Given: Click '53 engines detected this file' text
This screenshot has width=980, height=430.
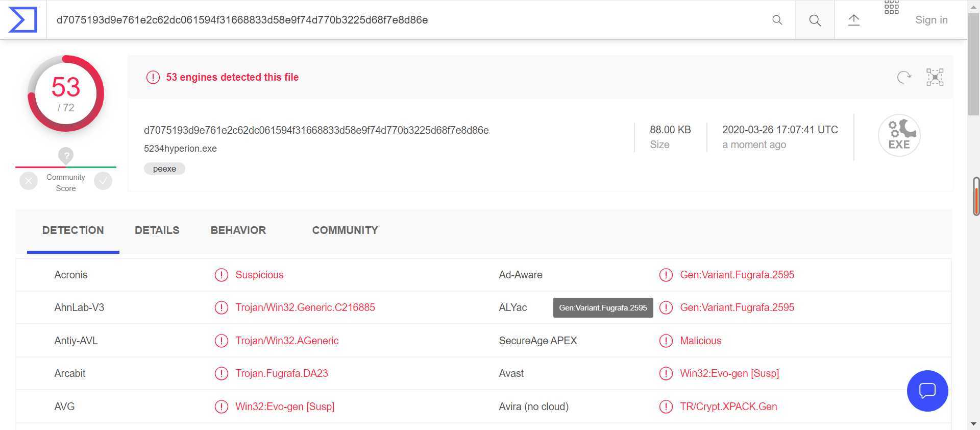Looking at the screenshot, I should pyautogui.click(x=232, y=77).
